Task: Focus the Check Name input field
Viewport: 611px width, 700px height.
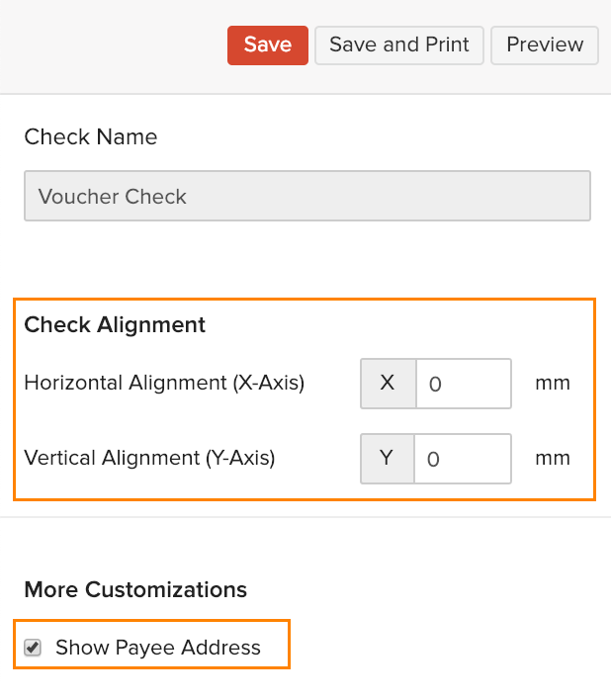Action: (x=306, y=196)
